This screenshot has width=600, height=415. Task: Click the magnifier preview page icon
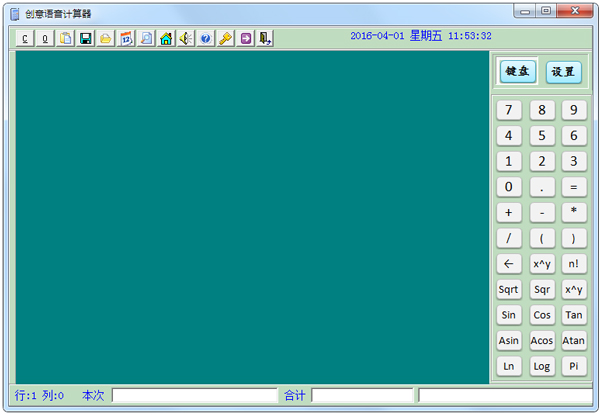click(146, 39)
